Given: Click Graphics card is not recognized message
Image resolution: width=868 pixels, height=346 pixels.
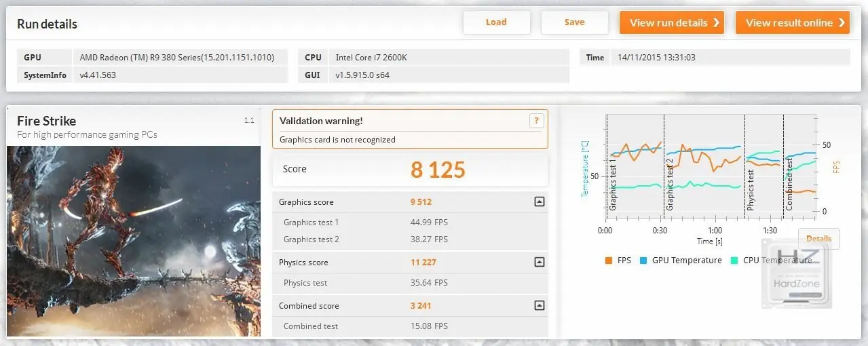Looking at the screenshot, I should click(337, 140).
